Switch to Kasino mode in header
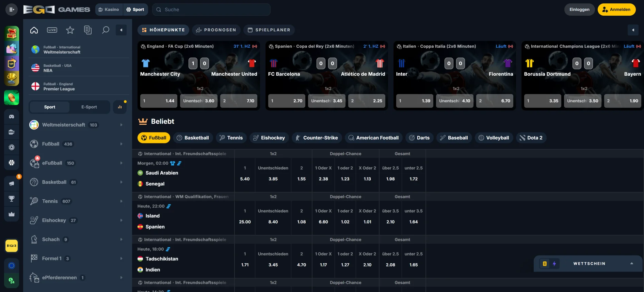Screen dimensions: 644x292 [x=109, y=10]
